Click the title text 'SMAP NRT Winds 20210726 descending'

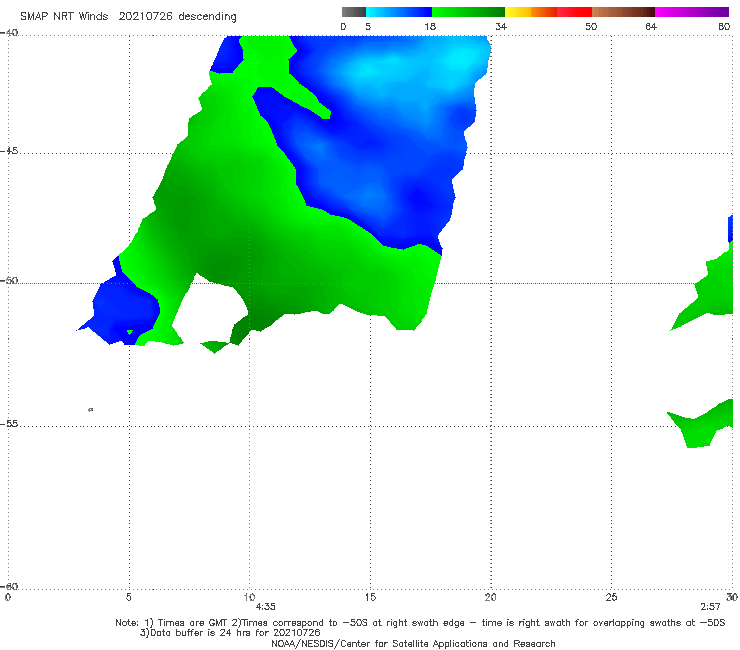pyautogui.click(x=128, y=16)
